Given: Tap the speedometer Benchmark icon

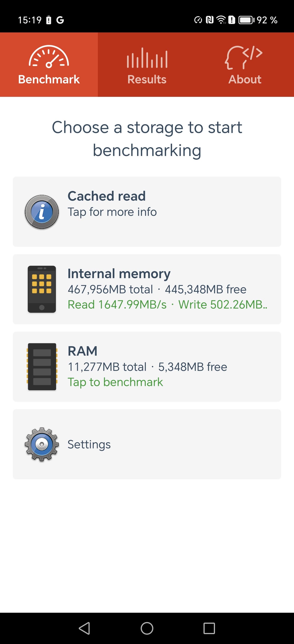Looking at the screenshot, I should point(49,57).
